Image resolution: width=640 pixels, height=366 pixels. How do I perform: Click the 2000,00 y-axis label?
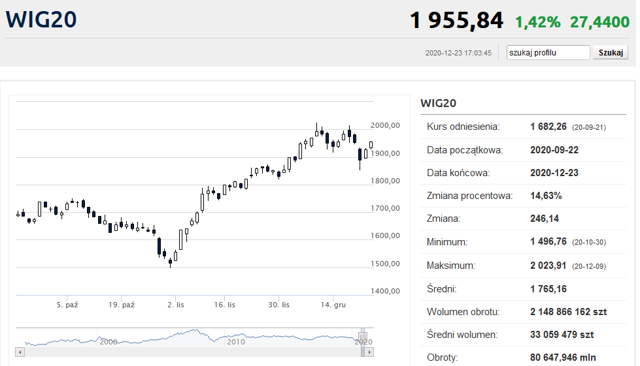[x=385, y=125]
